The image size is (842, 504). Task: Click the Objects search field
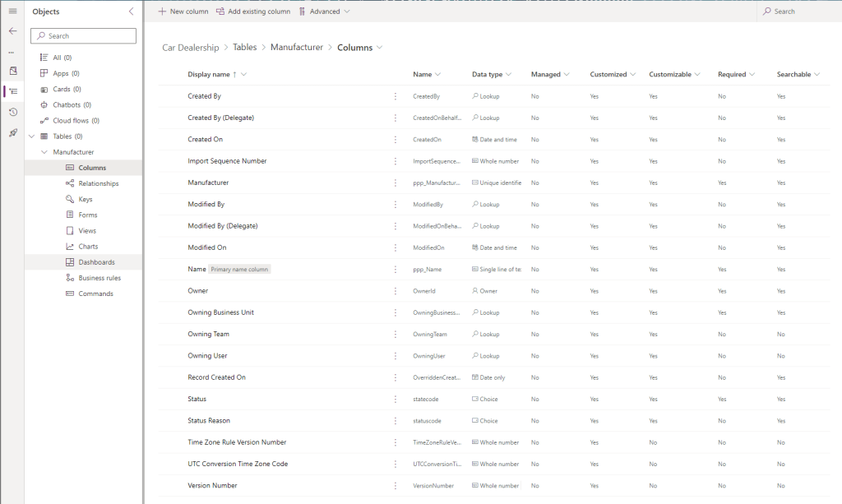[x=84, y=36]
